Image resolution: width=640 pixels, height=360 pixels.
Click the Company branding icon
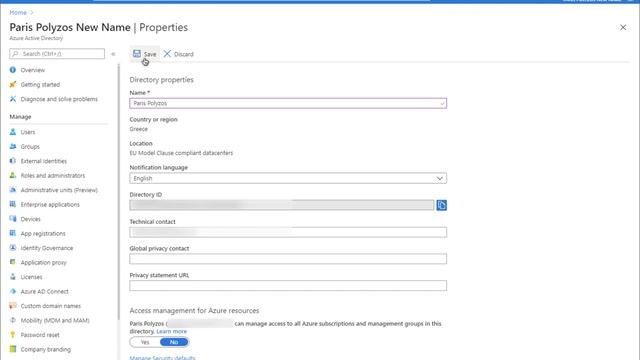(x=13, y=349)
